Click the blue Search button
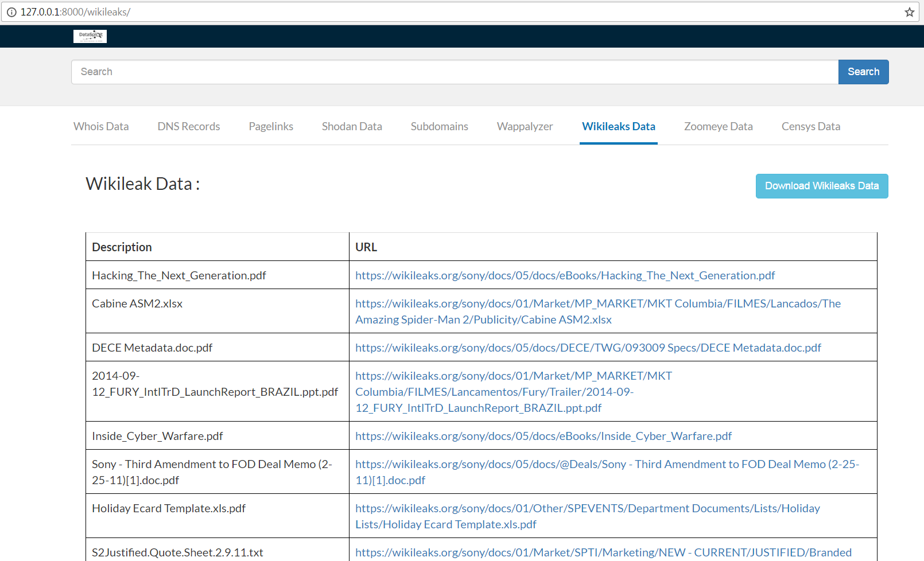This screenshot has height=561, width=924. click(863, 72)
